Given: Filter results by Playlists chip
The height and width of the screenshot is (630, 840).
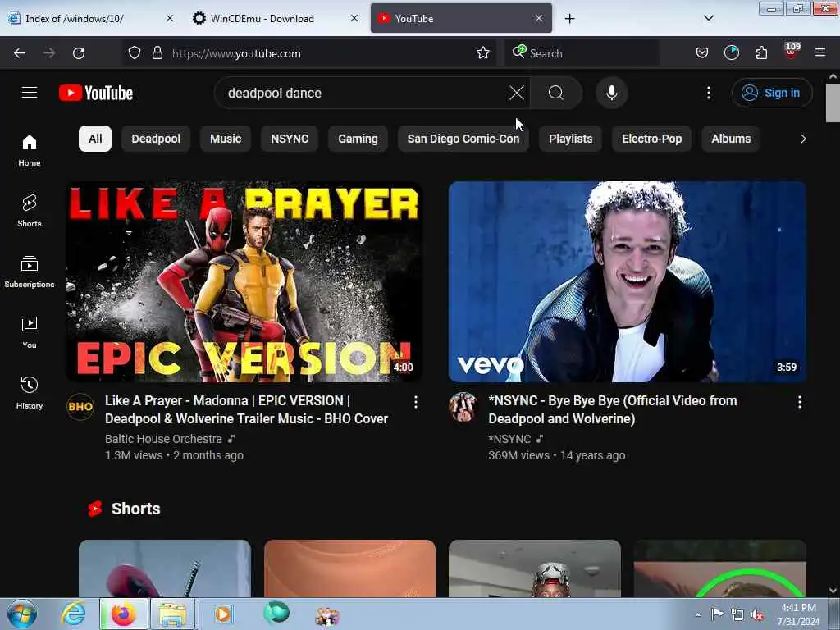Looking at the screenshot, I should 571,139.
